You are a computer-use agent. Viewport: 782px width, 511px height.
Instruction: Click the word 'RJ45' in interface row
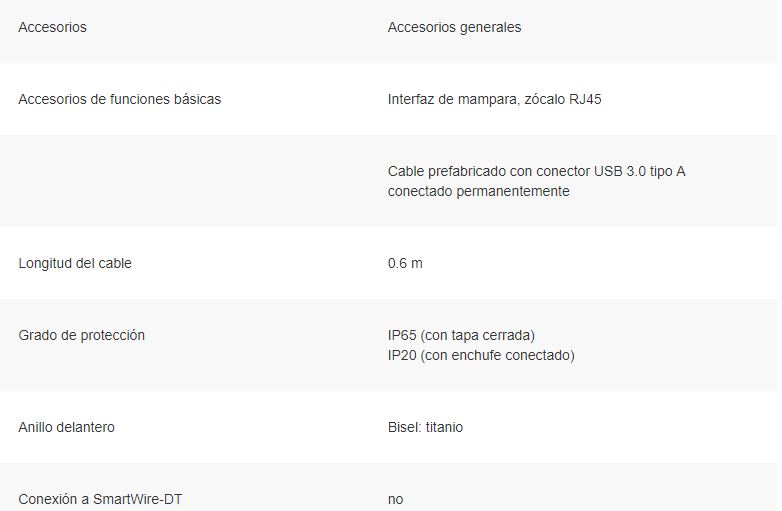[x=585, y=99]
